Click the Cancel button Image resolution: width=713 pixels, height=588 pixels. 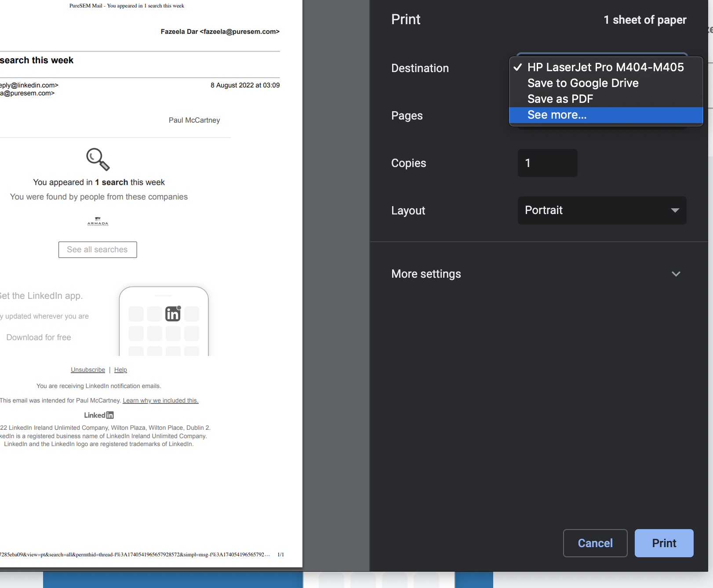click(595, 543)
